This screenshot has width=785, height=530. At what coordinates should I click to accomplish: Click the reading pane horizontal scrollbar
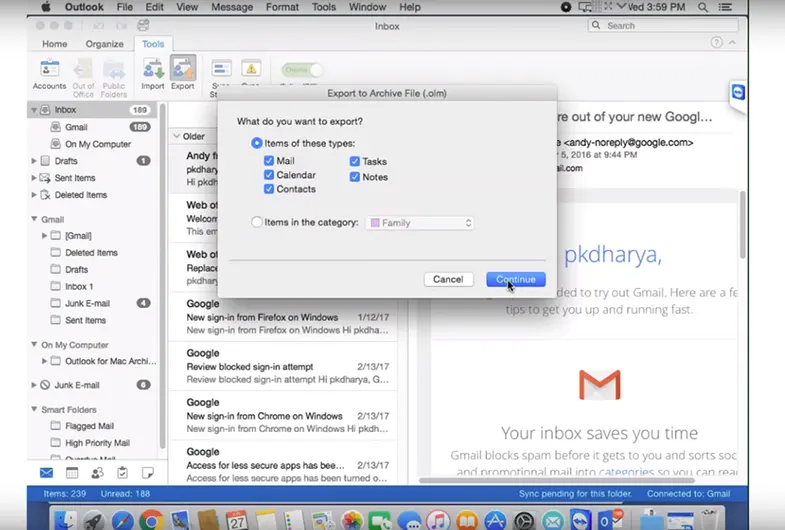pyautogui.click(x=557, y=480)
